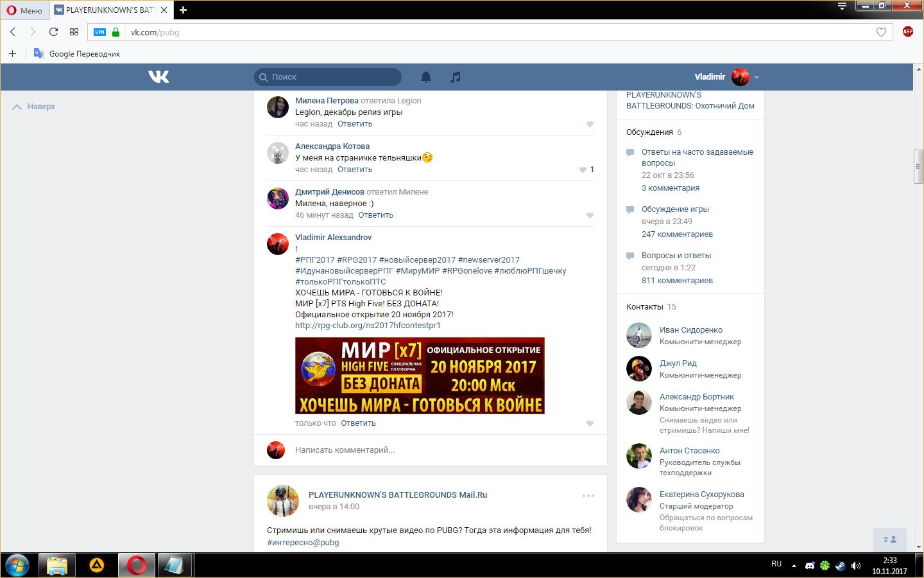Viewport: 924px width, 578px height.
Task: Reply to Александра Котова's comment
Action: click(x=355, y=170)
